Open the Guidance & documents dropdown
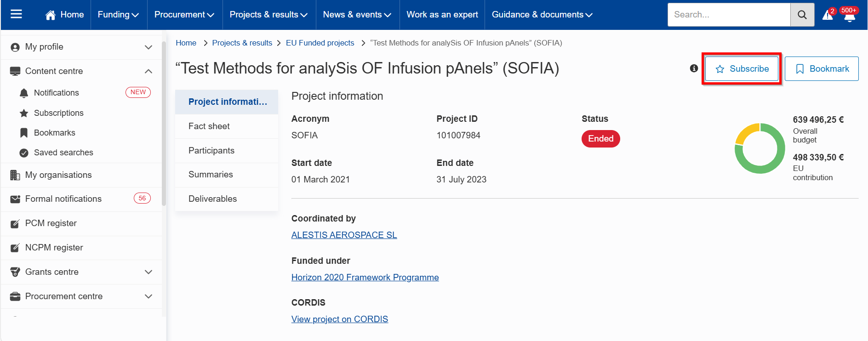Viewport: 868px width, 341px height. coord(542,15)
